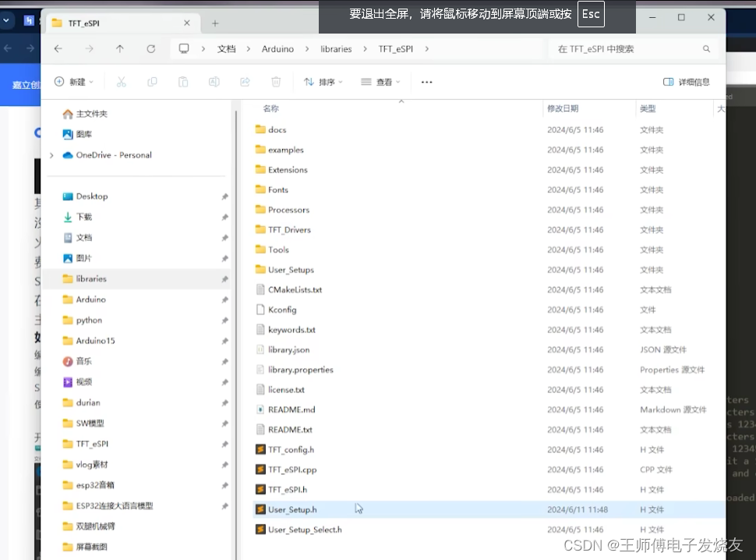Viewport: 756px width, 560px height.
Task: Click the Copy icon in toolbar
Action: pos(152,82)
